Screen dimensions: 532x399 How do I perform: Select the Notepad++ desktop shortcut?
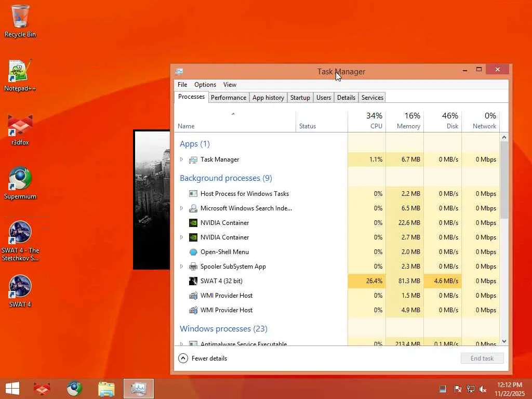click(x=20, y=75)
